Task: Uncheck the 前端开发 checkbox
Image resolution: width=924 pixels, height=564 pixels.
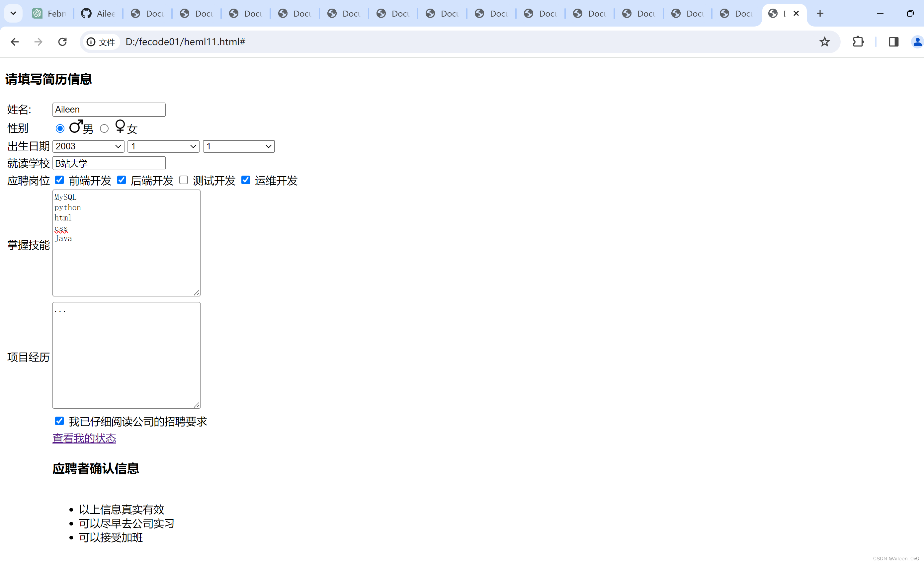Action: 59,180
